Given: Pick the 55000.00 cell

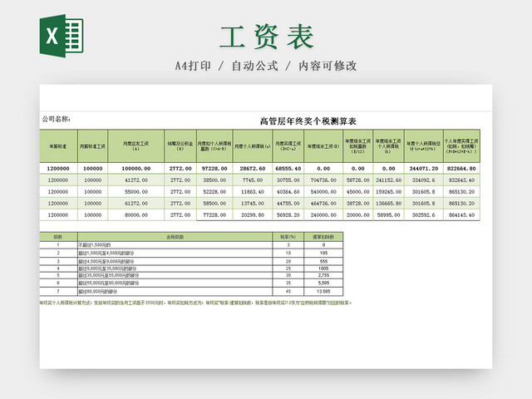Looking at the screenshot, I should pyautogui.click(x=135, y=192).
